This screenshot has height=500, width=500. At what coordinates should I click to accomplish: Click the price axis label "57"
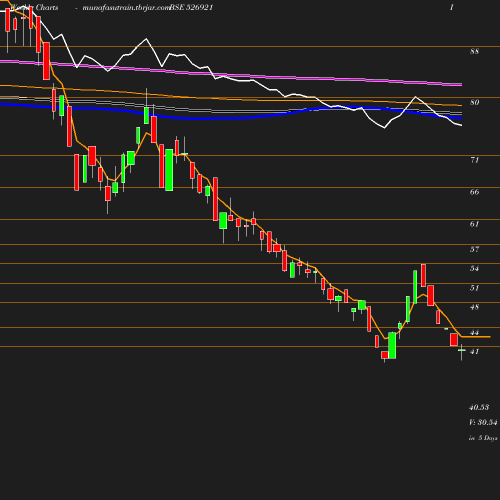474,249
